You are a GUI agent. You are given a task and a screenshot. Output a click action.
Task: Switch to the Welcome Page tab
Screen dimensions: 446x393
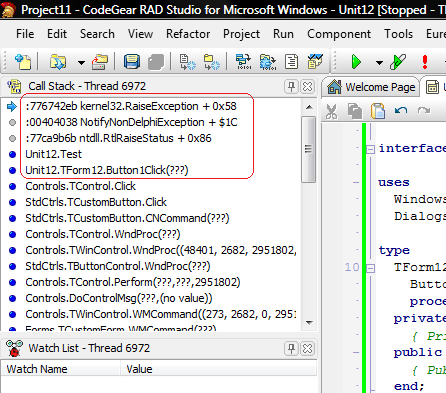[371, 87]
